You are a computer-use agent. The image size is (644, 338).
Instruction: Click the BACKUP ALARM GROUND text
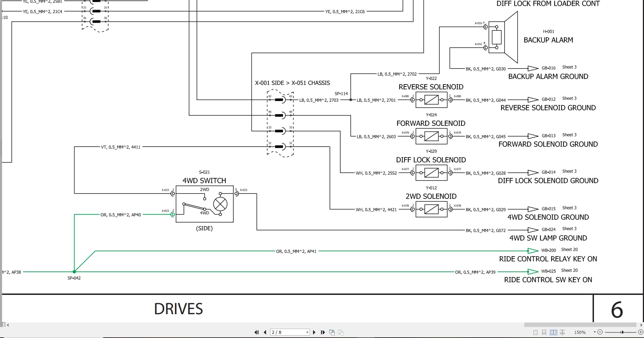point(548,77)
